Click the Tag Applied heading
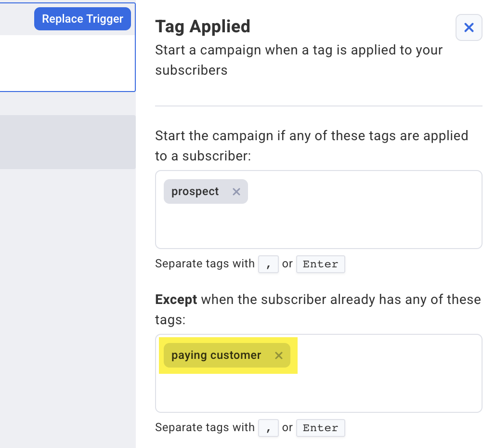Image resolution: width=496 pixels, height=448 pixels. pyautogui.click(x=203, y=26)
